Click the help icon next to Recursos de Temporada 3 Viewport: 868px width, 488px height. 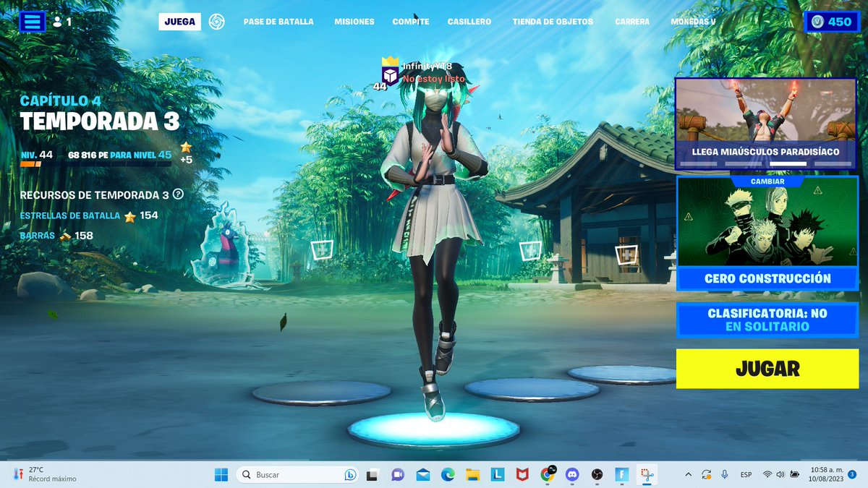pyautogui.click(x=178, y=194)
